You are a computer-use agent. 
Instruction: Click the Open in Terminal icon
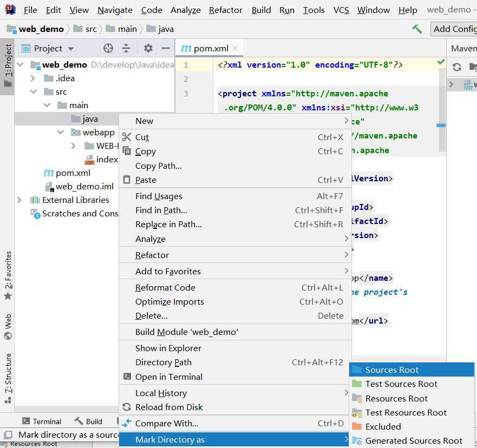pyautogui.click(x=127, y=377)
